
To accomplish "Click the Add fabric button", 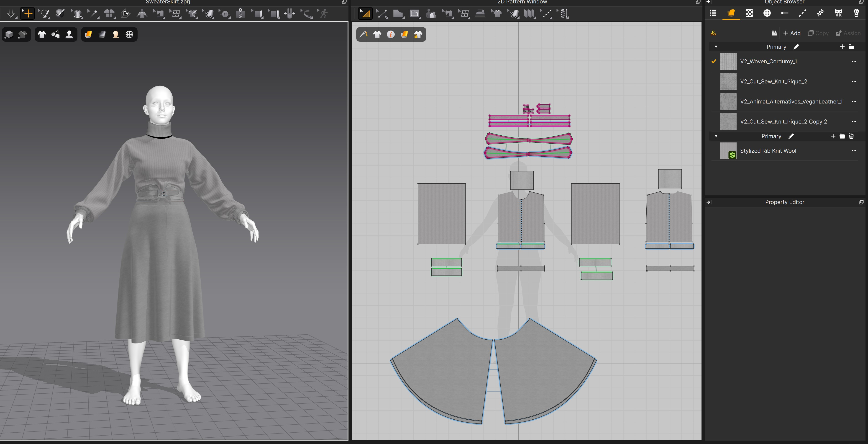I will pyautogui.click(x=791, y=33).
